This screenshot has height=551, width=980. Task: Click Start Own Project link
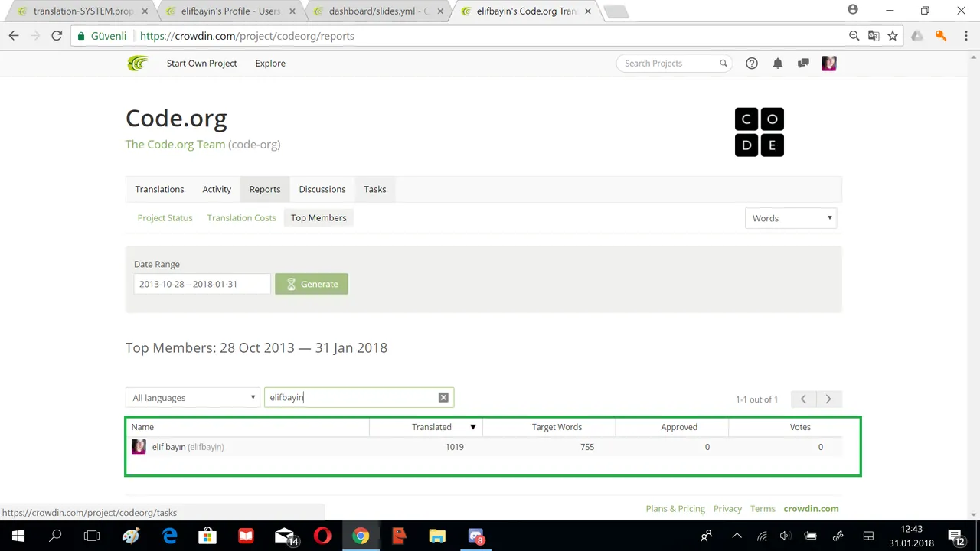[x=202, y=64]
